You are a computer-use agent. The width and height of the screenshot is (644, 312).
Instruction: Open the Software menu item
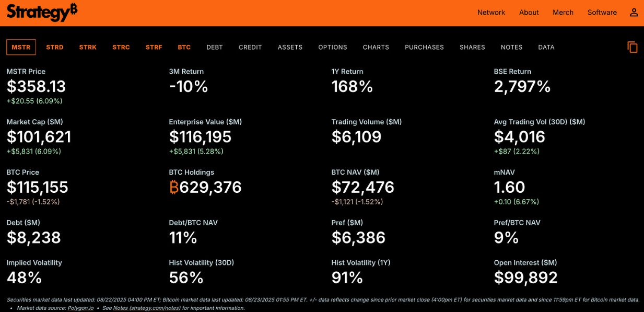tap(602, 13)
